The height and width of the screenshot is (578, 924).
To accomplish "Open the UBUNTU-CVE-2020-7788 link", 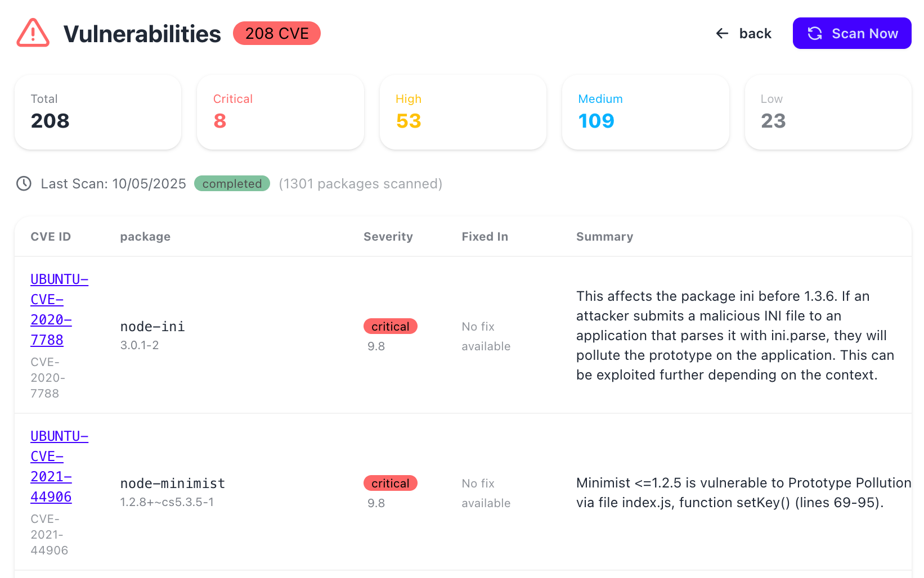I will click(x=59, y=310).
